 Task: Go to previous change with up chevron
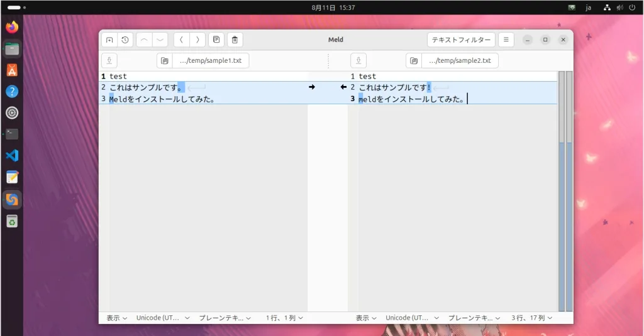tap(144, 40)
